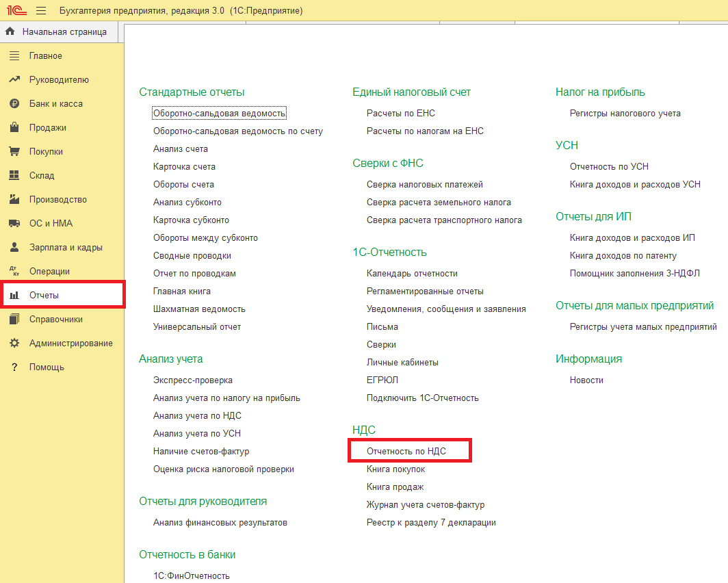Click the Банк и касса ruble icon
This screenshot has width=728, height=583.
click(14, 104)
